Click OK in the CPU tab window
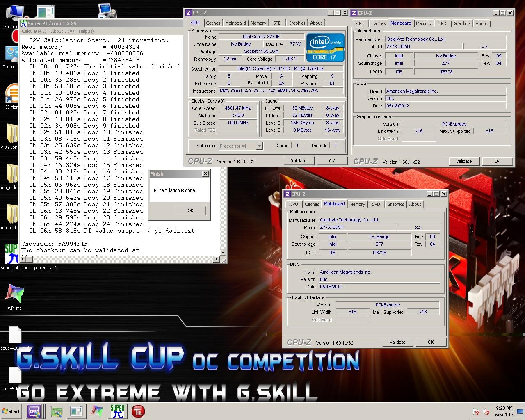525x420 pixels. [x=332, y=161]
